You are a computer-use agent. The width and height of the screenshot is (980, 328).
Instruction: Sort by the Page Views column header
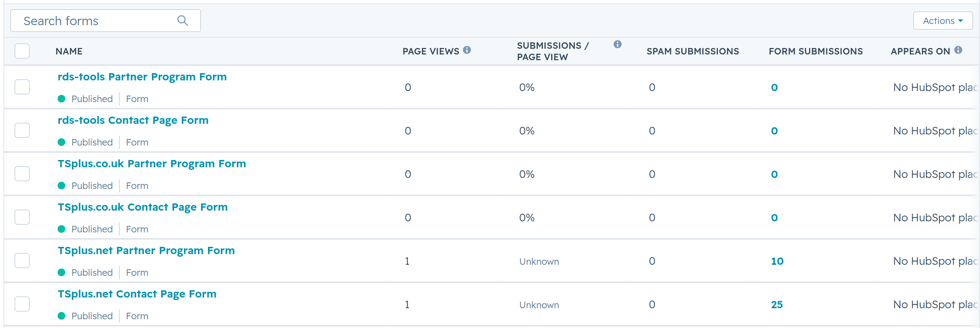click(x=431, y=51)
